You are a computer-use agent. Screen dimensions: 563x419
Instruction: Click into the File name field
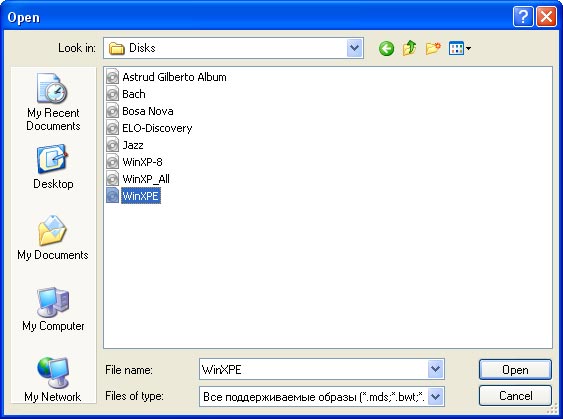313,369
